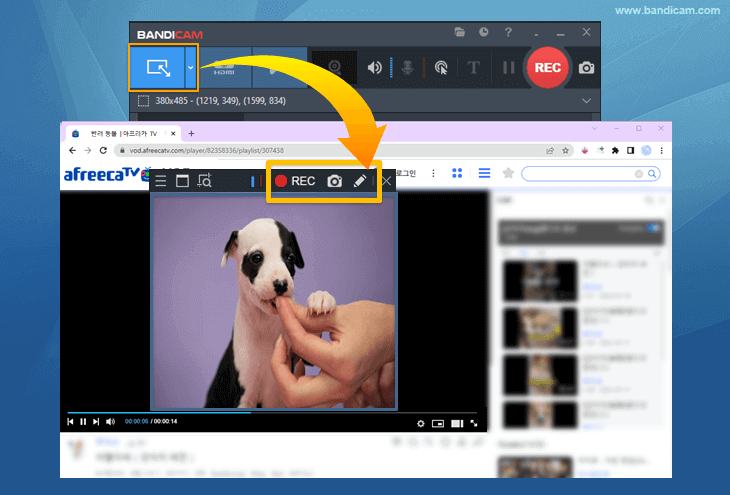Screen dimensions: 730x495
Task: Bookmark this page with the star icon
Action: click(565, 150)
